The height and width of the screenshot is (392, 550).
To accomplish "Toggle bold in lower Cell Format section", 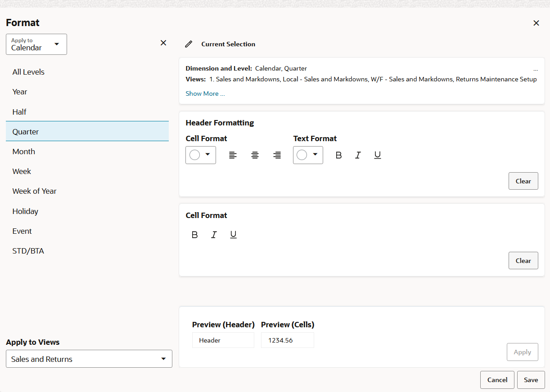I will click(195, 235).
